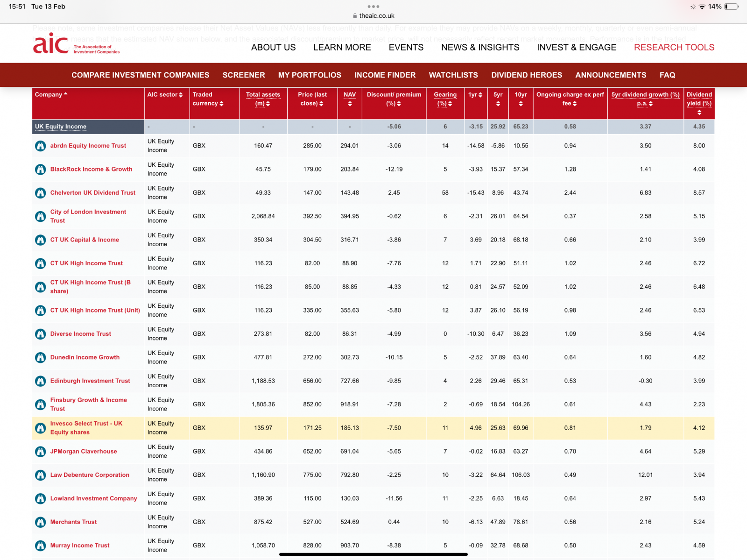Sort by 10yr performance column

521,99
